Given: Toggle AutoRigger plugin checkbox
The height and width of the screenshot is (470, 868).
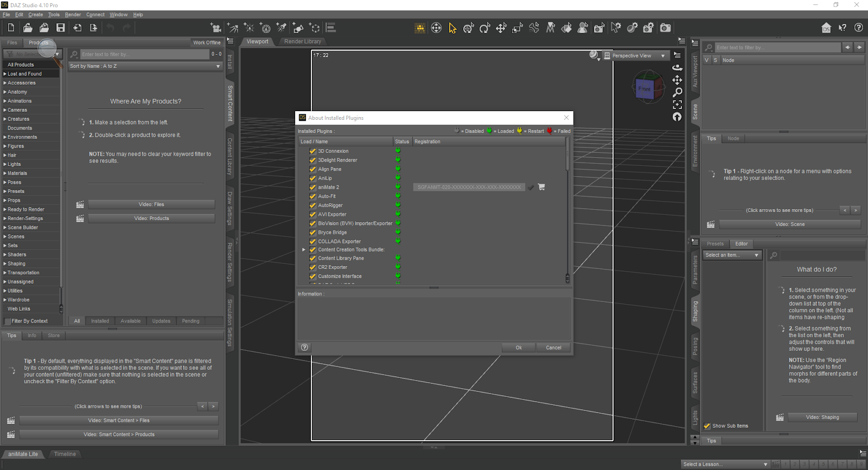Looking at the screenshot, I should pyautogui.click(x=312, y=205).
